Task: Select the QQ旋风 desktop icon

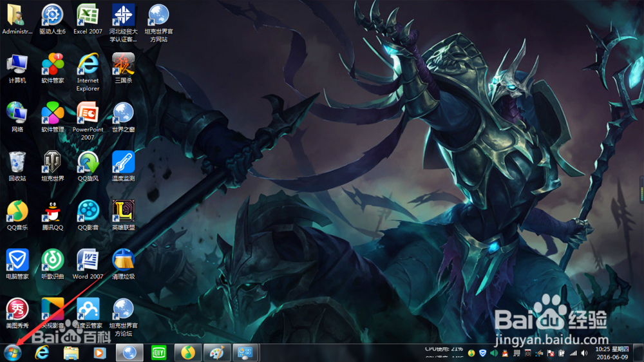Action: point(88,166)
